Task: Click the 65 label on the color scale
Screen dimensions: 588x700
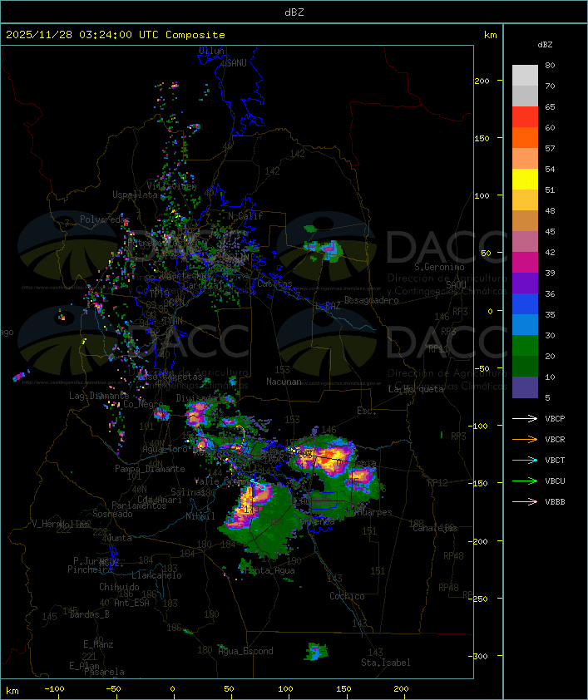Action: pos(550,106)
